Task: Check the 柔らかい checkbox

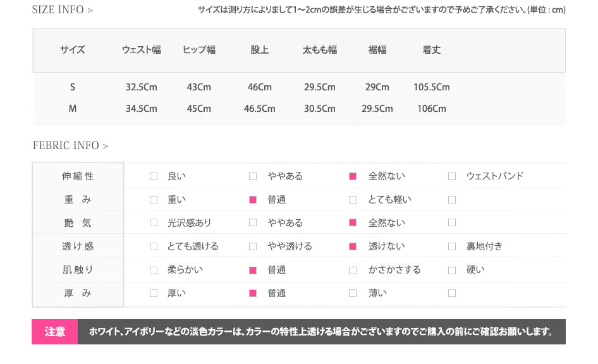Action: (154, 270)
